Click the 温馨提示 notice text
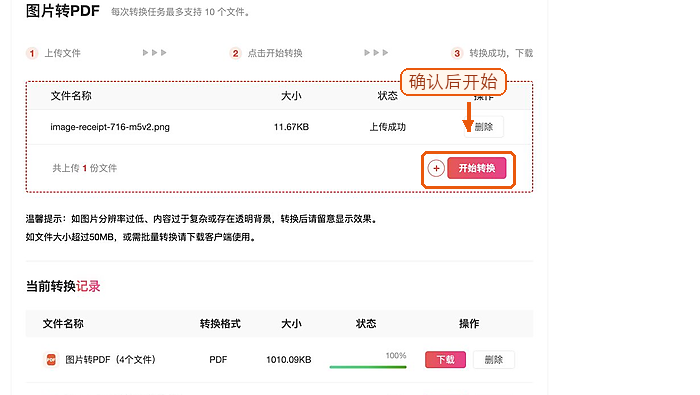 pyautogui.click(x=202, y=219)
